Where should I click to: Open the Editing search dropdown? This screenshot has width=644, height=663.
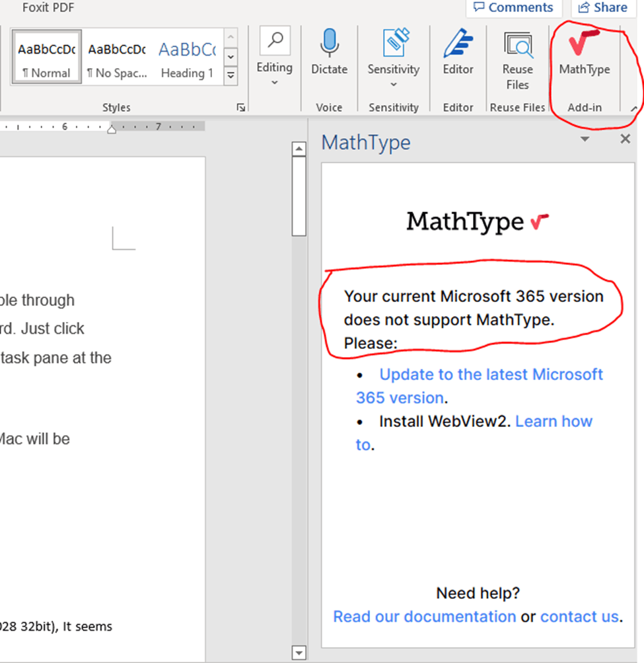(275, 56)
